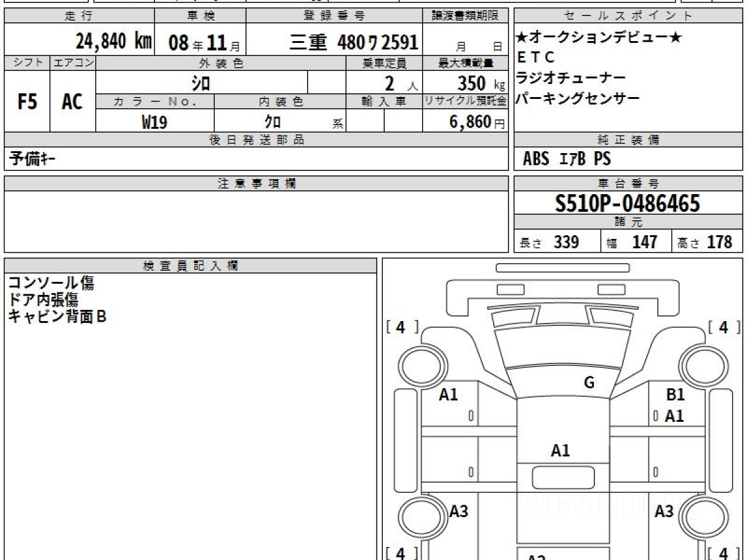Select the AC air conditioner value
The width and height of the screenshot is (747, 560).
tap(72, 101)
